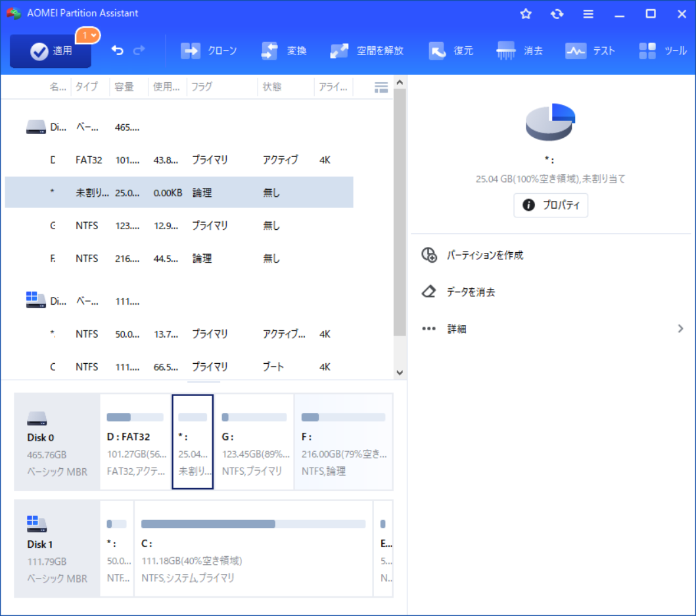Select the 465 GB disk row in list

[x=179, y=127]
